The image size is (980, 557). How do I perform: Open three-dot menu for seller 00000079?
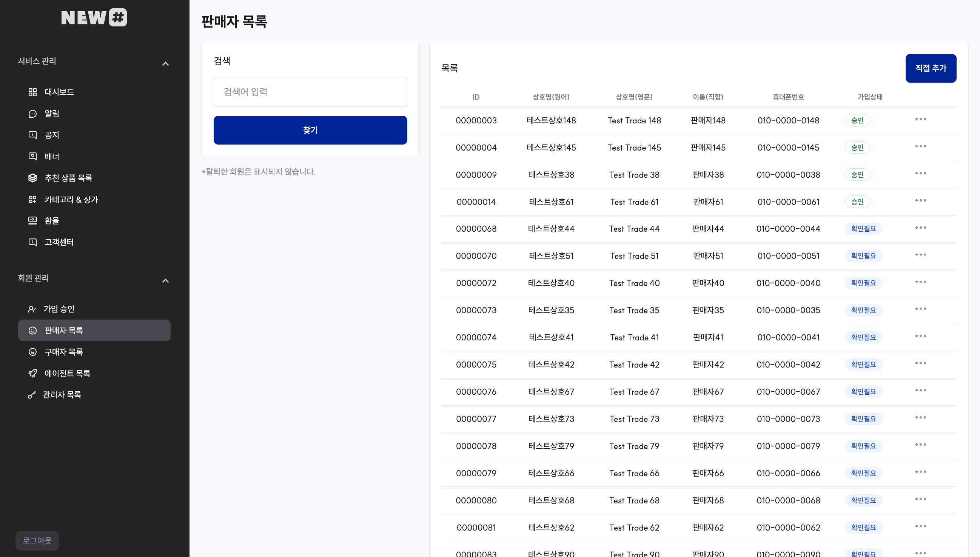pos(920,472)
